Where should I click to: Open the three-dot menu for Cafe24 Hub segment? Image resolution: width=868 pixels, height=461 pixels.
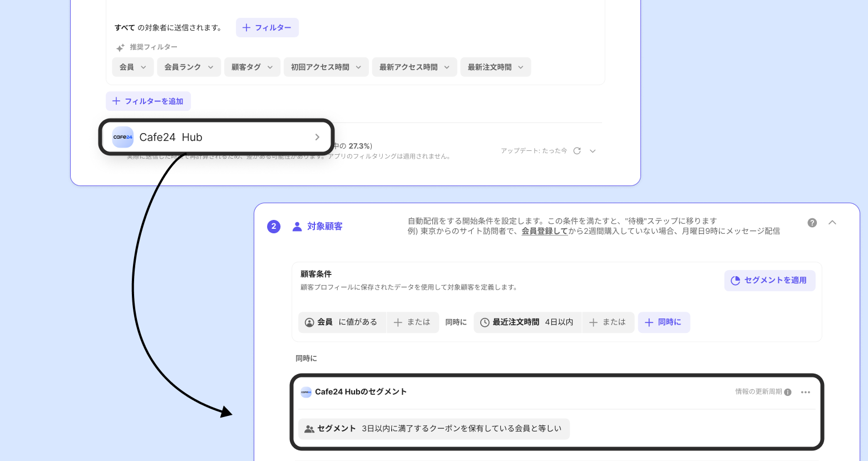[806, 392]
